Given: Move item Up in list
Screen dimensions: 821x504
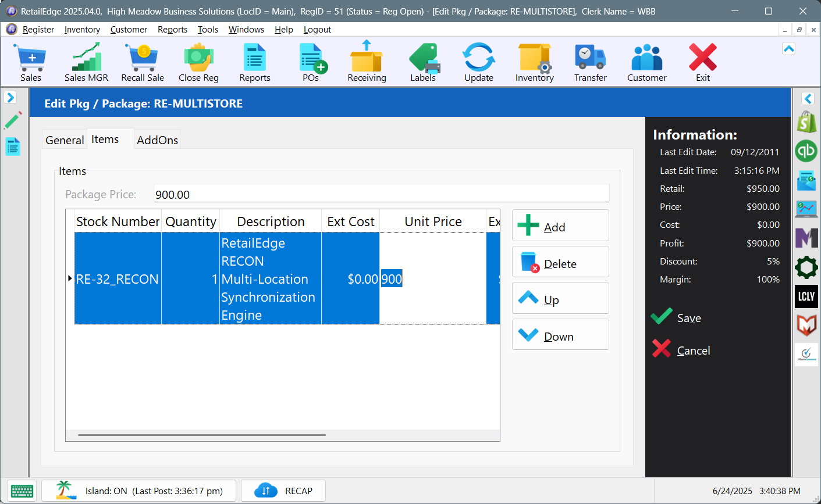Looking at the screenshot, I should [560, 298].
